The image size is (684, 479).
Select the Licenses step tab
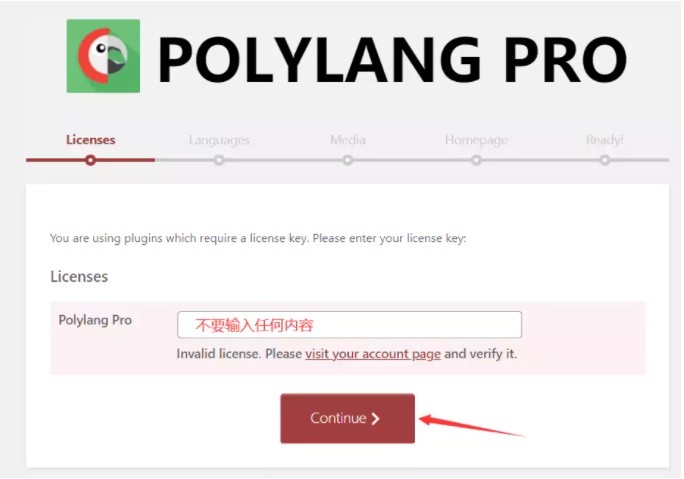pyautogui.click(x=91, y=140)
